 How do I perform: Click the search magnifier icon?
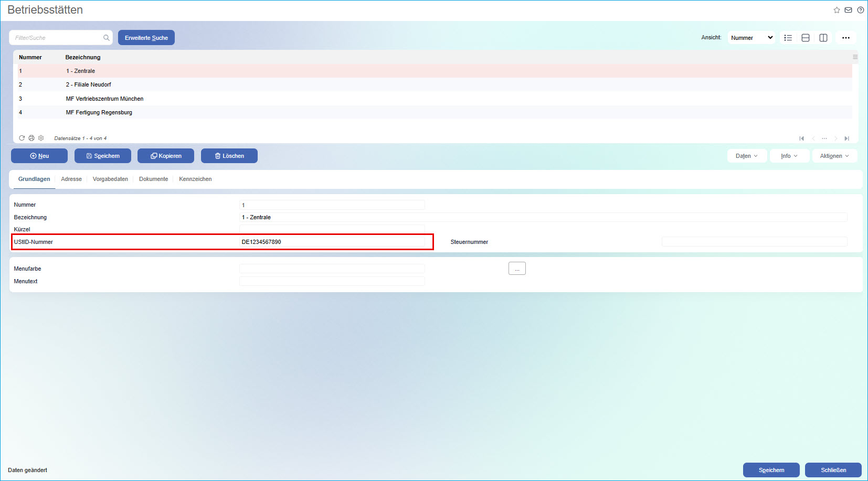pos(107,38)
